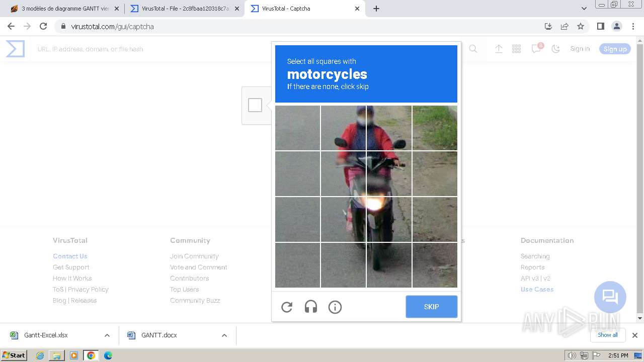Viewport: 644px width, 362px height.
Task: Click the page scrollbar down arrow
Action: [x=640, y=318]
